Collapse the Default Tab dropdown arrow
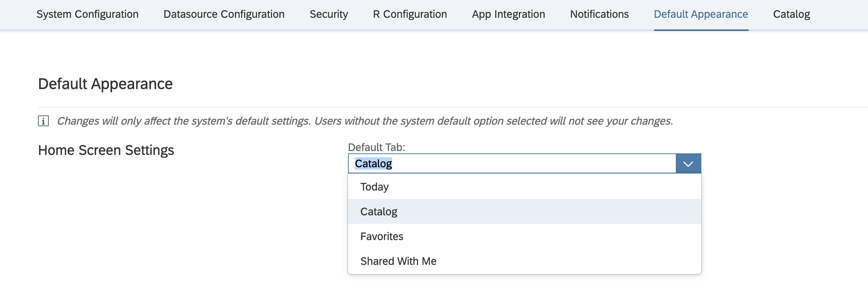This screenshot has height=285, width=868. pyautogui.click(x=688, y=164)
